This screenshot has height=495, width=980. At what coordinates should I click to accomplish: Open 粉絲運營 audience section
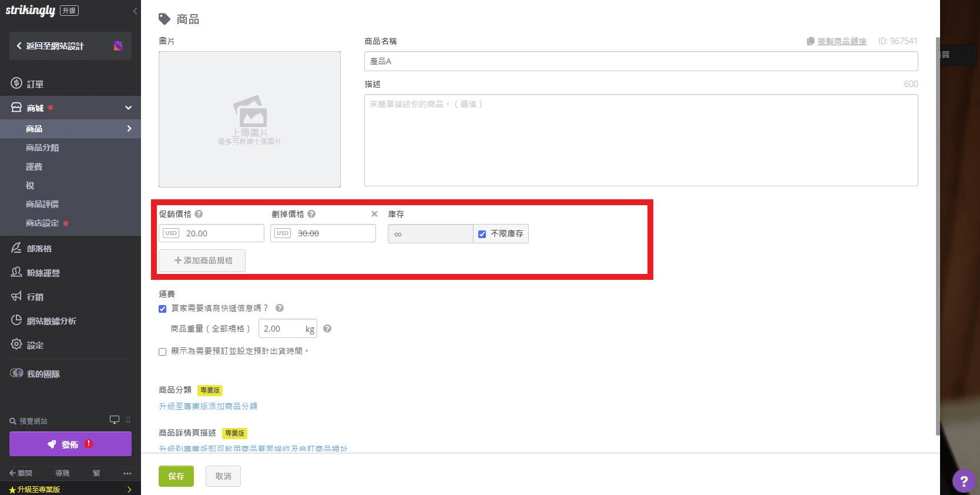tap(43, 273)
